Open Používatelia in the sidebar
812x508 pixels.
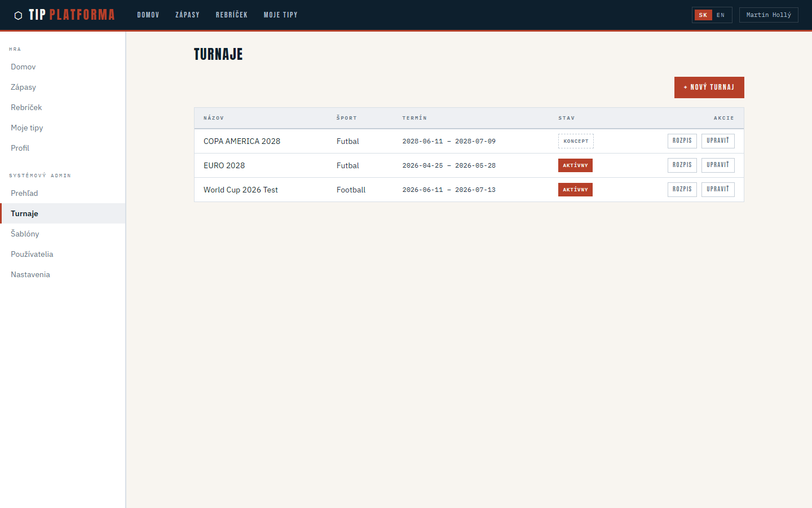click(x=32, y=254)
